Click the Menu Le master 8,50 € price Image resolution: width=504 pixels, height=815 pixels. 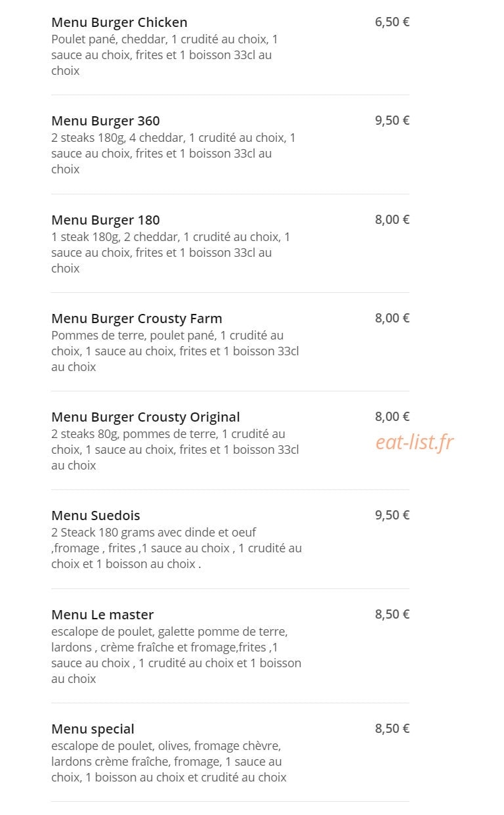(x=392, y=614)
